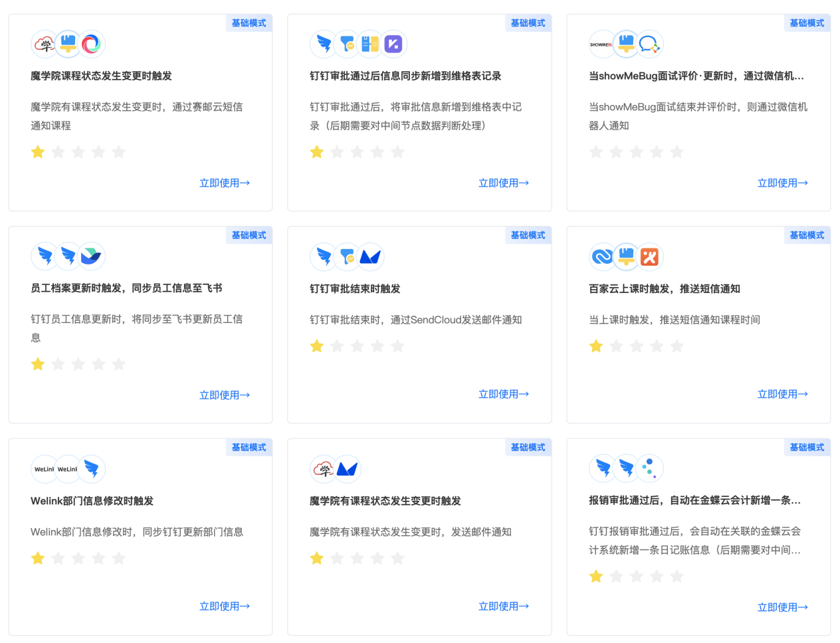Click 立即使用 on 百家云上课时触发 card
The image size is (840, 643).
point(783,394)
